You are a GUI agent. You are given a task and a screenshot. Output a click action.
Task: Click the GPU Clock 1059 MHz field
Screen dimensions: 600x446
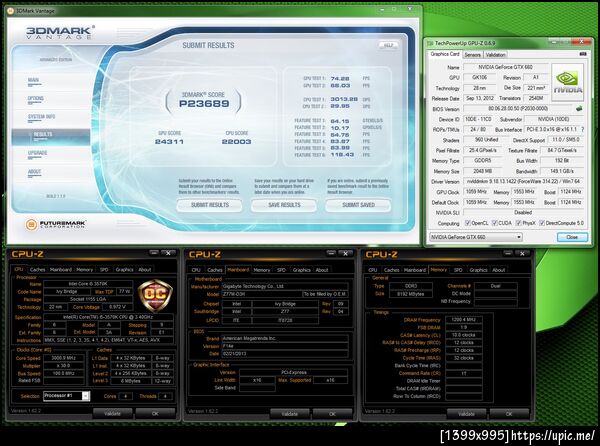(476, 192)
